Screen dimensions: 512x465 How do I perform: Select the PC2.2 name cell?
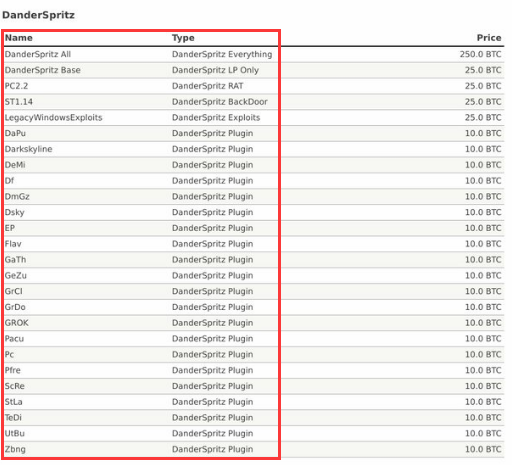coord(16,86)
